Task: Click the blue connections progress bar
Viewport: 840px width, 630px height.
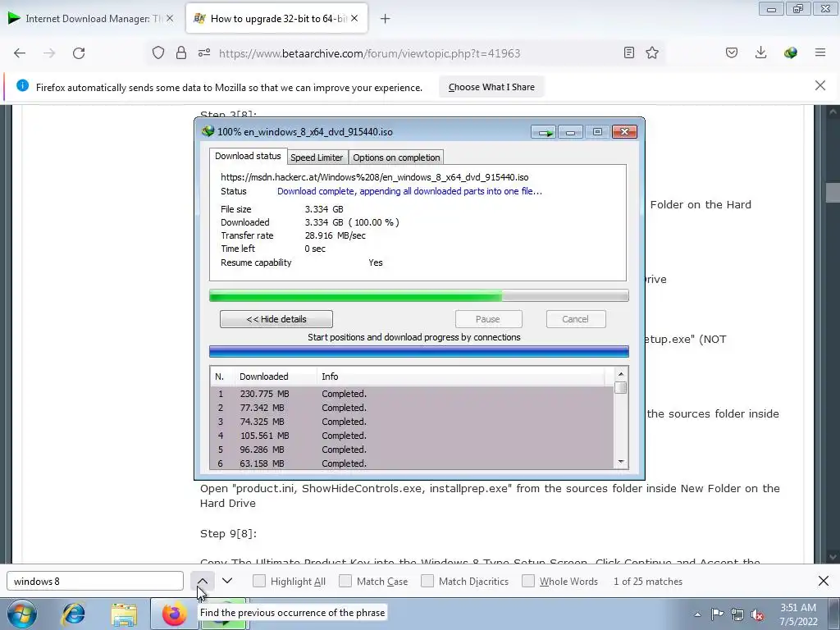Action: (x=419, y=351)
